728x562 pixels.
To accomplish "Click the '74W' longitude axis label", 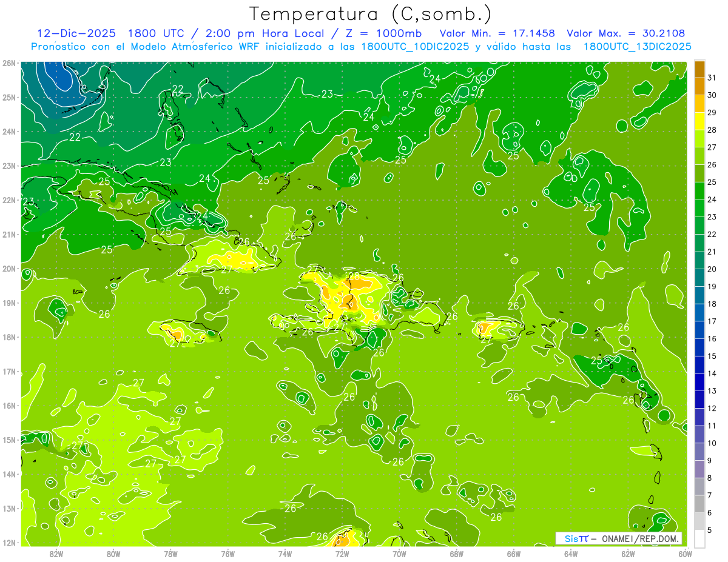I will pyautogui.click(x=285, y=554).
